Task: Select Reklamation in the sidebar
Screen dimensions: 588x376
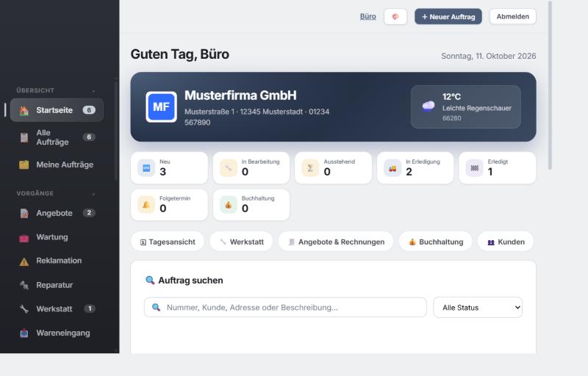Action: point(57,261)
